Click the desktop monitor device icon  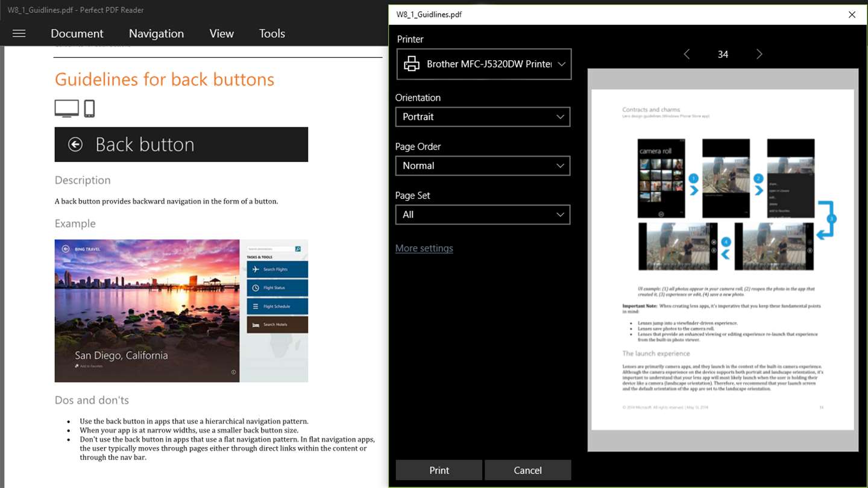click(66, 108)
